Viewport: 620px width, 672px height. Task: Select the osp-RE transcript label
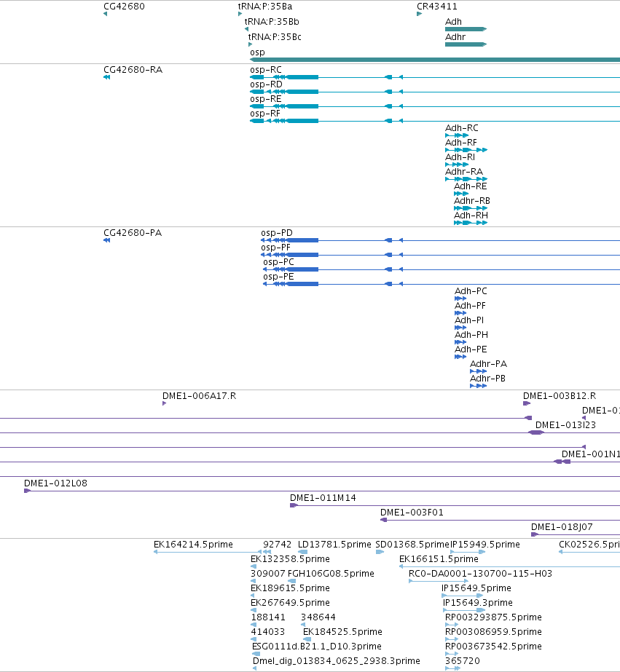[266, 99]
